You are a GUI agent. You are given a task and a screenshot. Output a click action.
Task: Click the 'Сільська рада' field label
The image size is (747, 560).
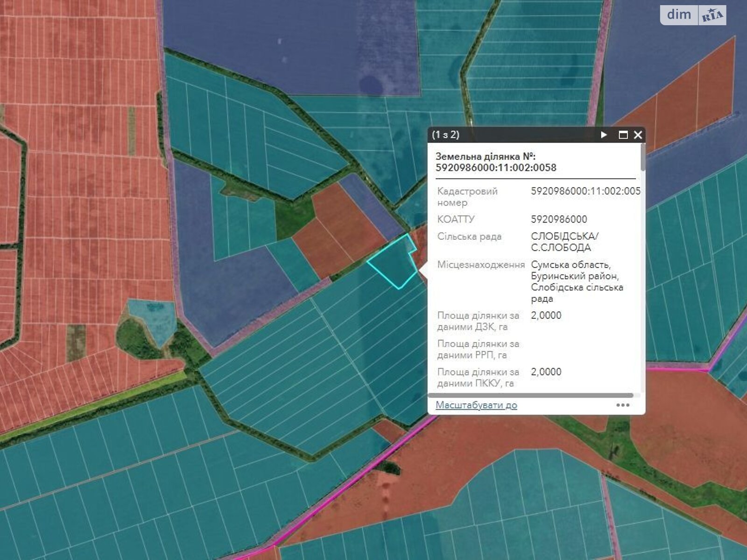469,237
